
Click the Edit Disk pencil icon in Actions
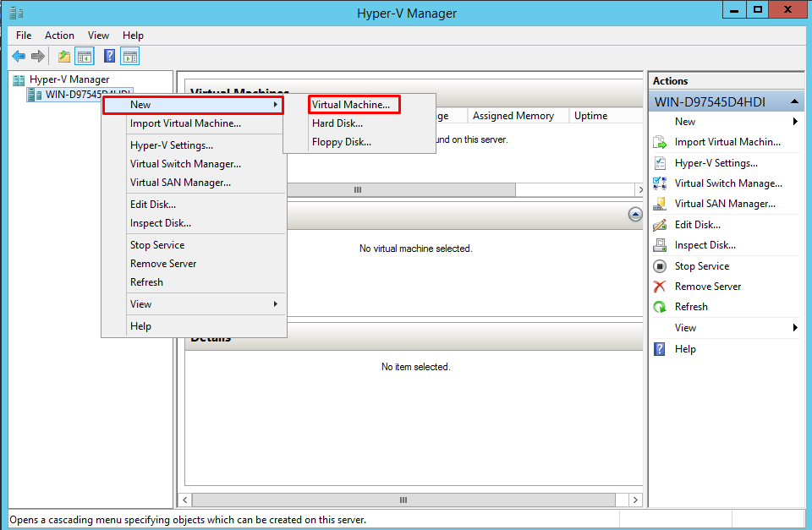(x=660, y=225)
